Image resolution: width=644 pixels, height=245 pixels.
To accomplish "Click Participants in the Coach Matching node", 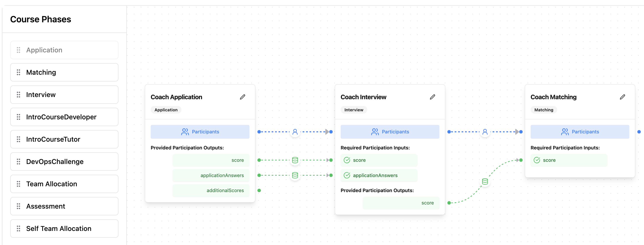I will [x=580, y=132].
